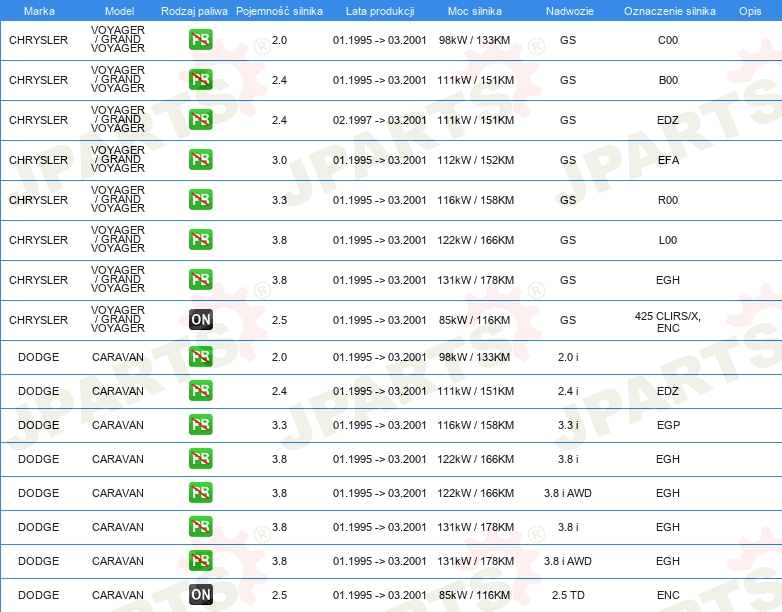The image size is (782, 612).
Task: Click the 85kW / 116KM cell in Chrysler row
Action: coord(474,320)
